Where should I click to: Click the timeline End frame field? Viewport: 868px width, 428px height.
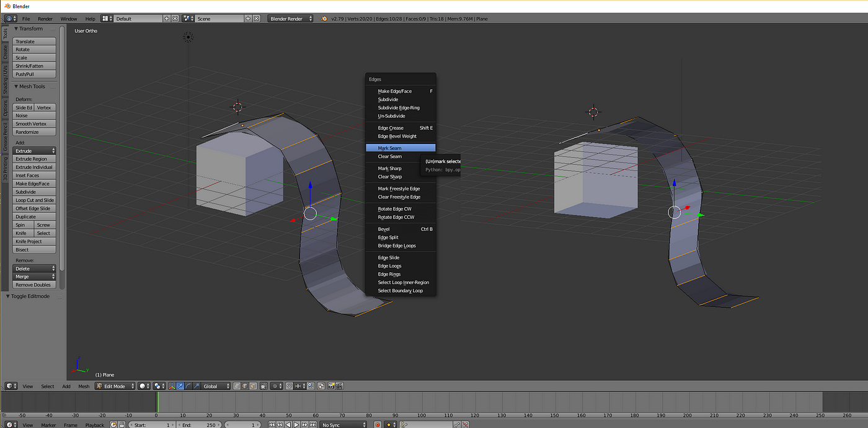(200, 425)
